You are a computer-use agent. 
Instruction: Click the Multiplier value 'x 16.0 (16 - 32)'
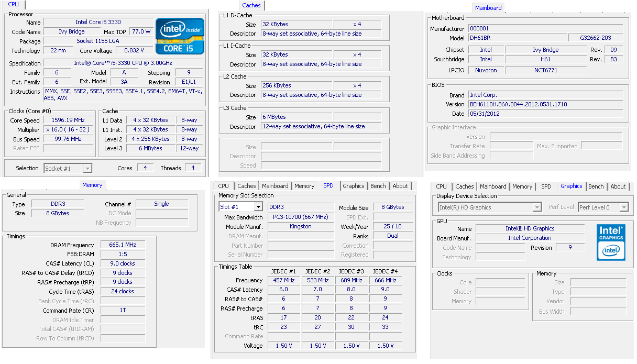69,129
